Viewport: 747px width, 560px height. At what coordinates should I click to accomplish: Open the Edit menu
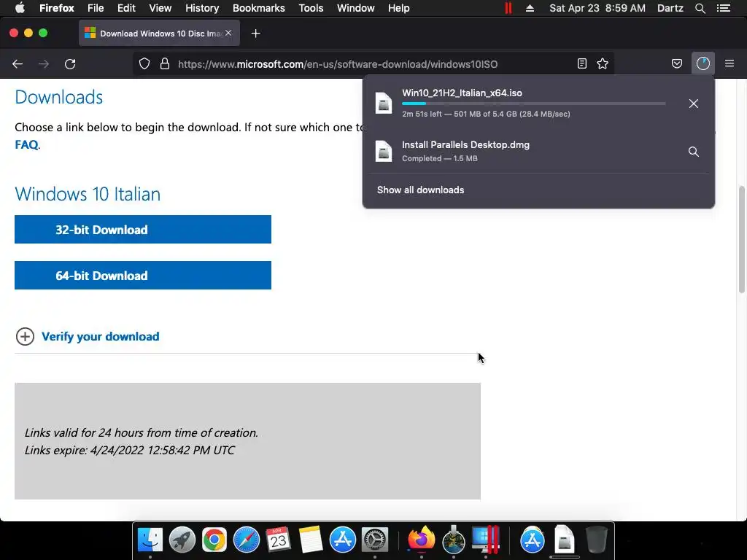coord(126,8)
